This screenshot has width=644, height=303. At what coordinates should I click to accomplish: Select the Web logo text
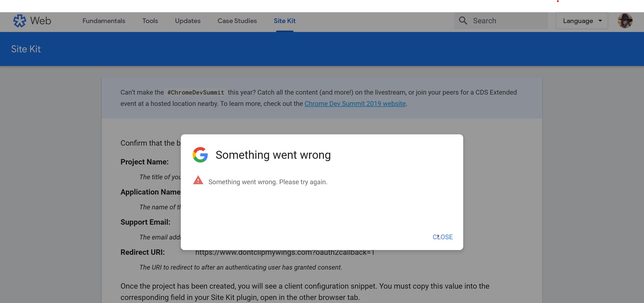(x=40, y=21)
